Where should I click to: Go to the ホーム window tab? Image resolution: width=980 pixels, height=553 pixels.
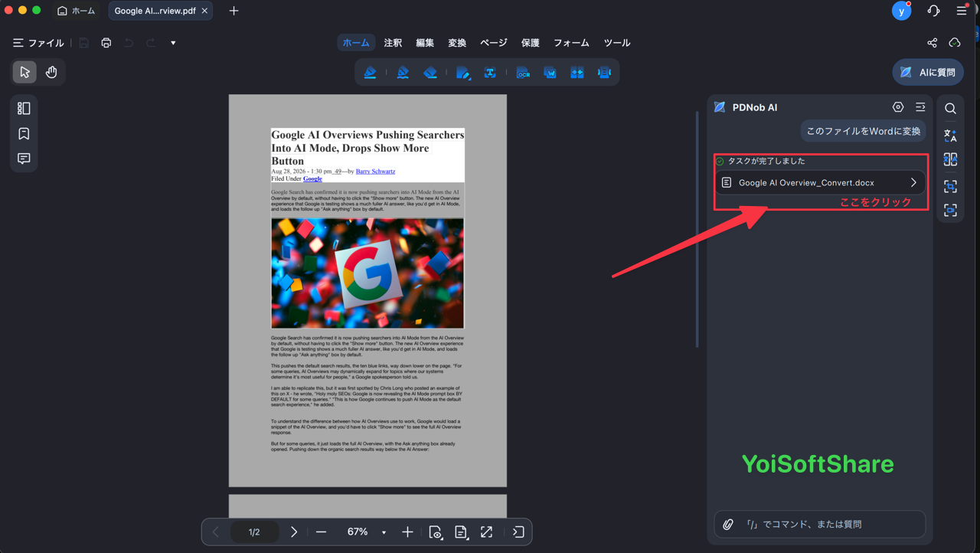77,11
